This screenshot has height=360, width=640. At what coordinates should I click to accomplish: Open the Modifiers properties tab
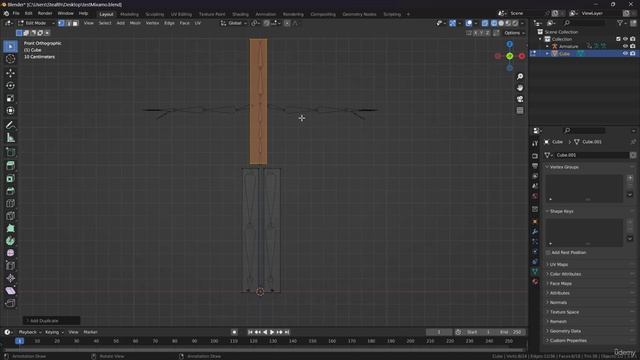click(535, 231)
